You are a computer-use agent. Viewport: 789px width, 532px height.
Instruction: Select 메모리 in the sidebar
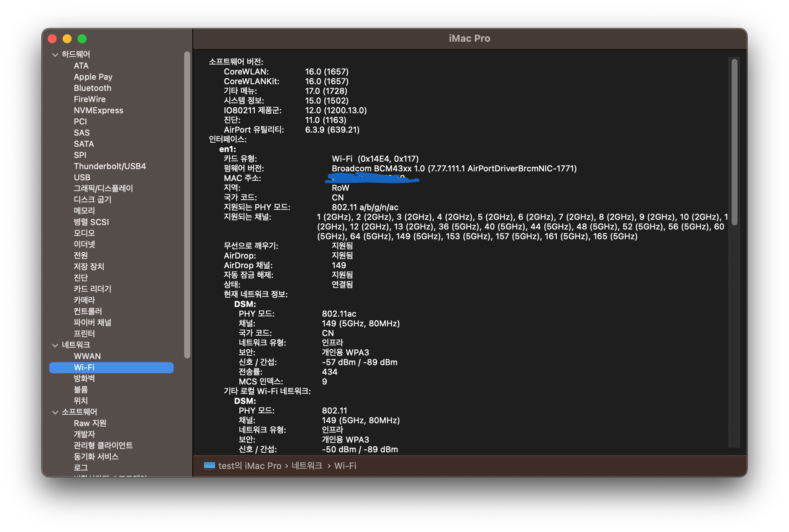[x=84, y=211]
